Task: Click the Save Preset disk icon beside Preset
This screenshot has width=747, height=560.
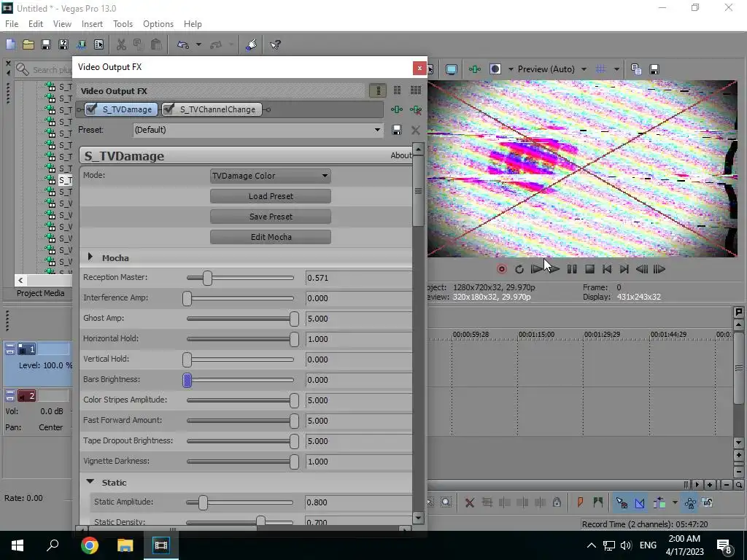Action: pos(396,130)
